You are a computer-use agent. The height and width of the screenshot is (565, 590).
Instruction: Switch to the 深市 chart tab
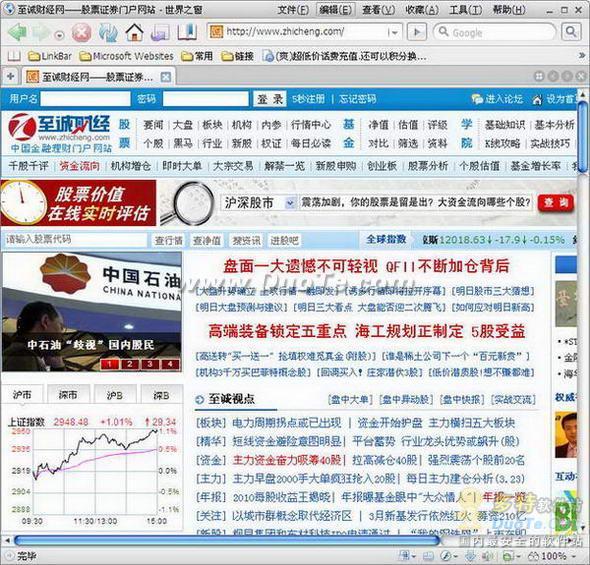point(68,395)
